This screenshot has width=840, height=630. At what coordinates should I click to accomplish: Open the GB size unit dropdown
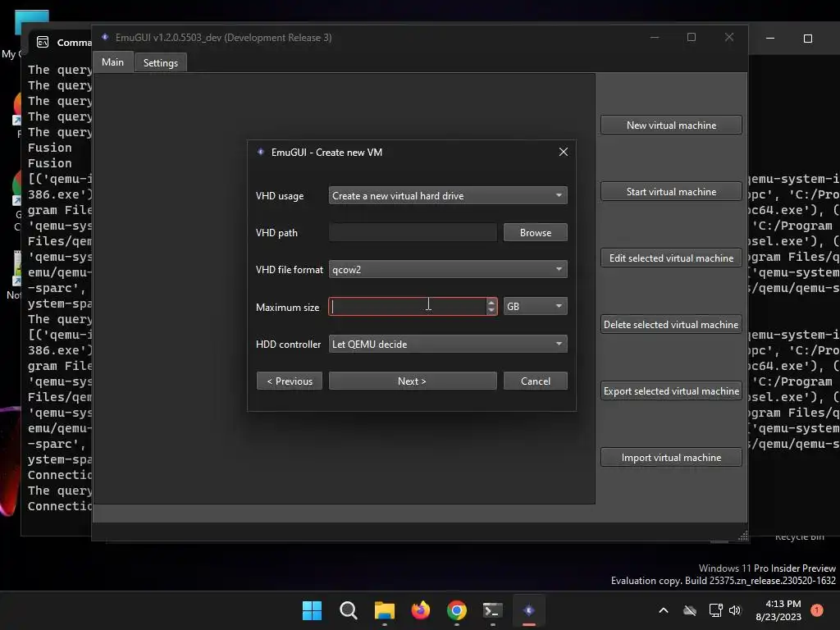pos(535,307)
